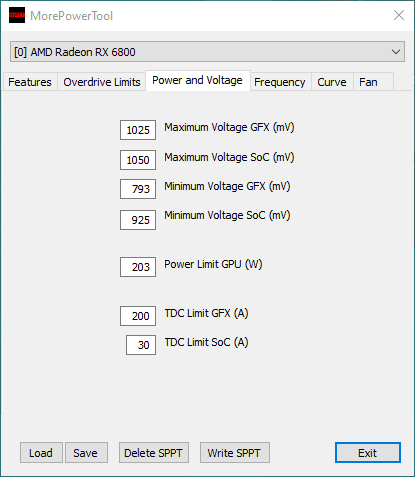This screenshot has width=415, height=477.
Task: Open the Frequency tab
Action: [280, 82]
